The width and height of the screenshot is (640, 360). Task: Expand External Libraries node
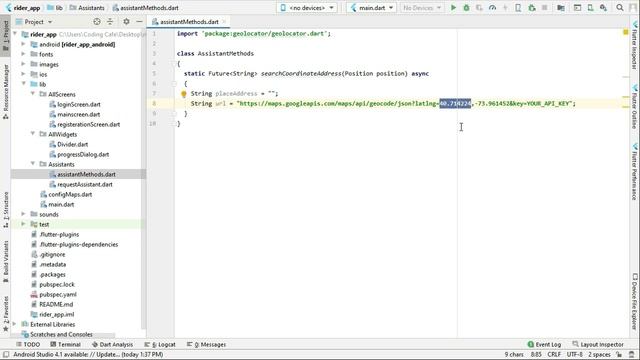tap(15, 324)
